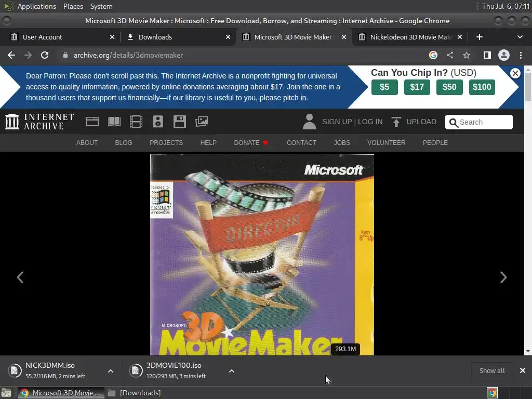The image size is (532, 399).
Task: Toggle the Chrome side panel icon
Action: tap(487, 55)
